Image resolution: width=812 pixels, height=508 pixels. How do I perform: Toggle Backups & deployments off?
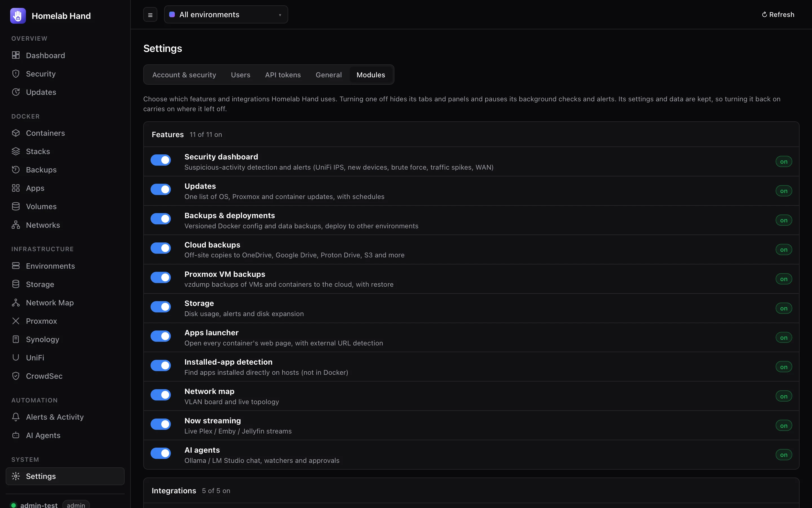161,219
